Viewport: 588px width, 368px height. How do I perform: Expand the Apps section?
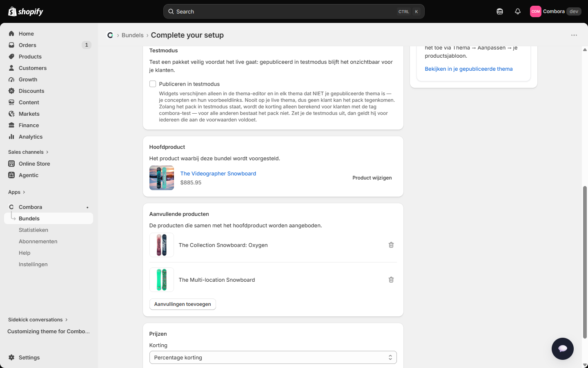(17, 192)
